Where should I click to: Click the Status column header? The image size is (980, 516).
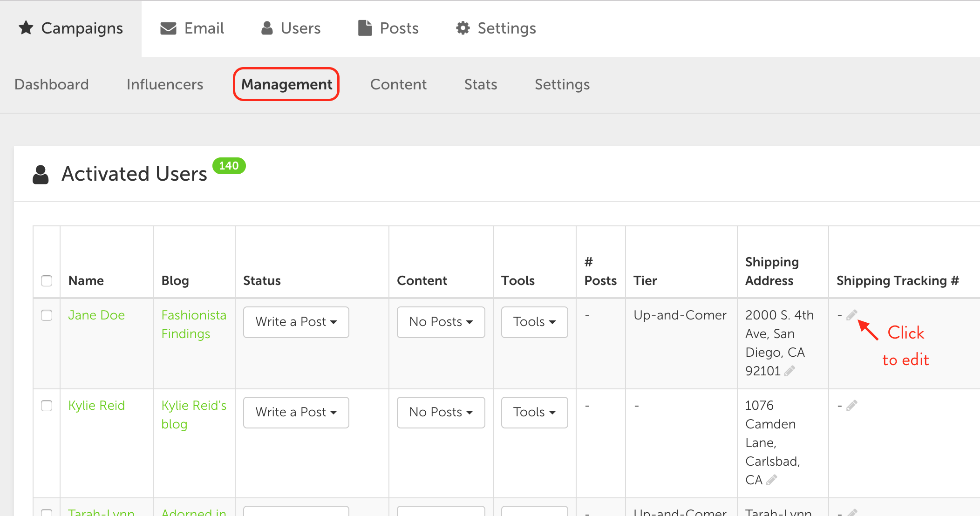click(x=262, y=281)
